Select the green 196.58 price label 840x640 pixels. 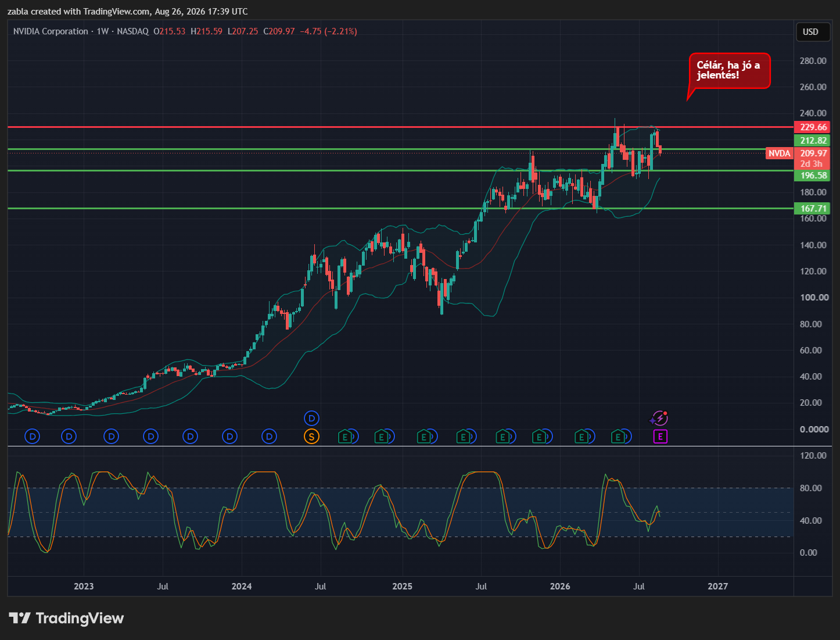click(x=812, y=176)
